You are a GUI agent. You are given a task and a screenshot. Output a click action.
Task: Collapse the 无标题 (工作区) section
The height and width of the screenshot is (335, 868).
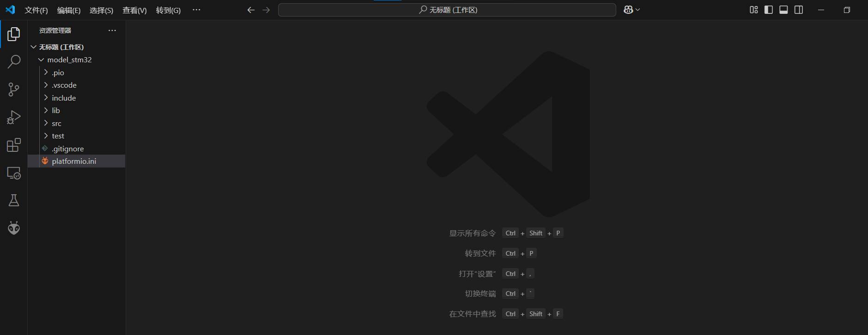click(x=77, y=47)
